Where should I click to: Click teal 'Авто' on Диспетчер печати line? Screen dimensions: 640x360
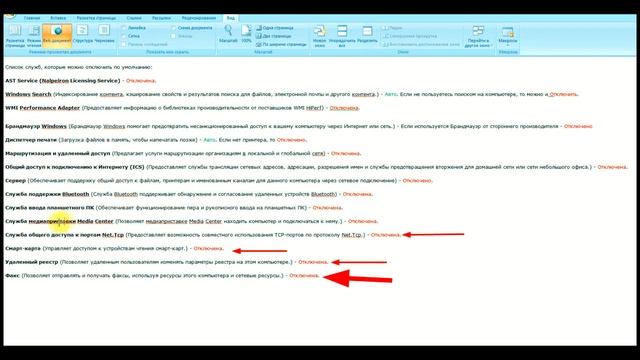[x=209, y=140]
